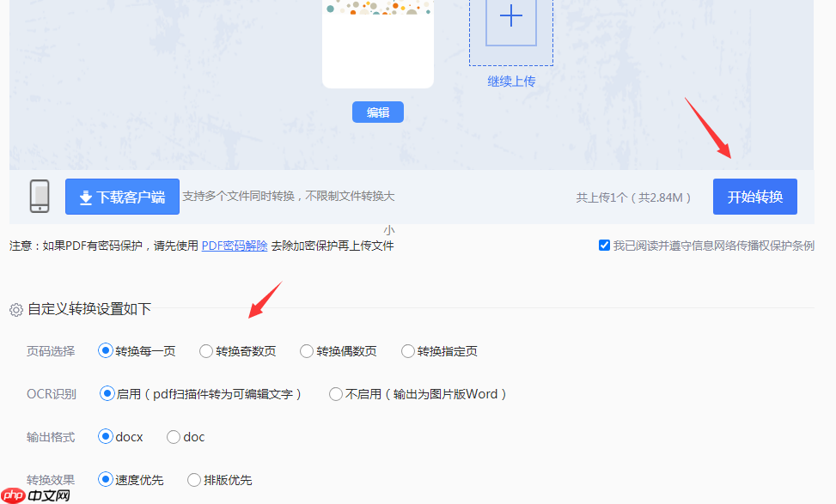
Task: Click the mobile phone icon on the left
Action: tap(38, 196)
